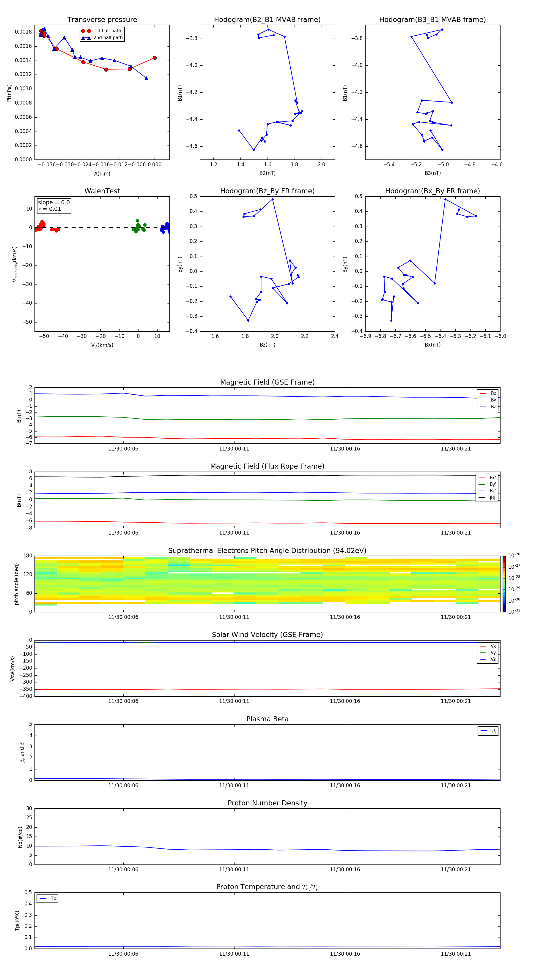Click the colorbar "10^-26" tick label
535x980 pixels.
(514, 555)
